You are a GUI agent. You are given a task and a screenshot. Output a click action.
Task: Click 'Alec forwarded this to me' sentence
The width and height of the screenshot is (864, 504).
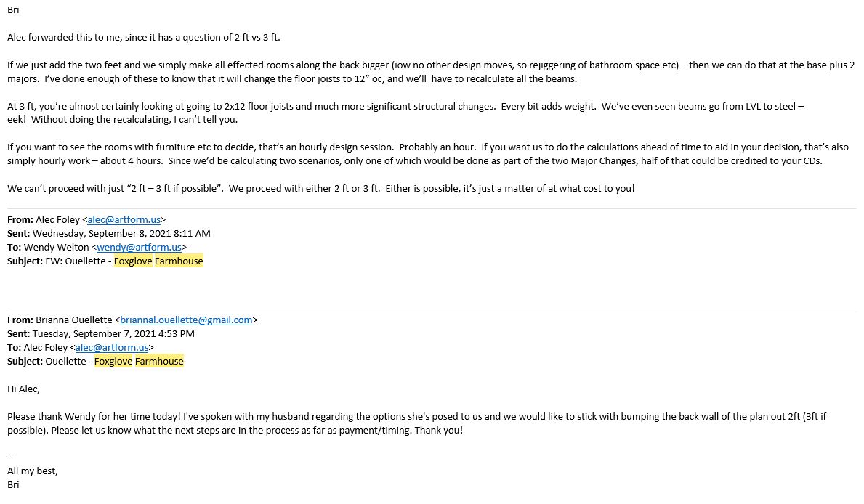coord(144,38)
